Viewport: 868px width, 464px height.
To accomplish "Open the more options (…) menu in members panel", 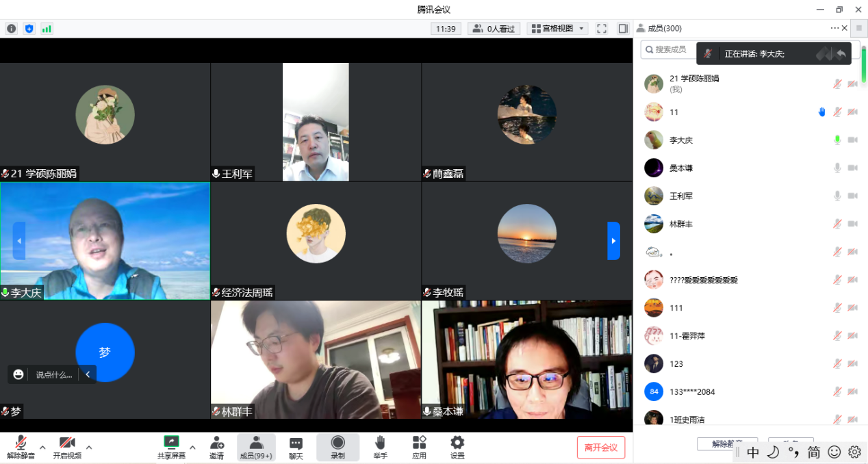I will [x=834, y=28].
